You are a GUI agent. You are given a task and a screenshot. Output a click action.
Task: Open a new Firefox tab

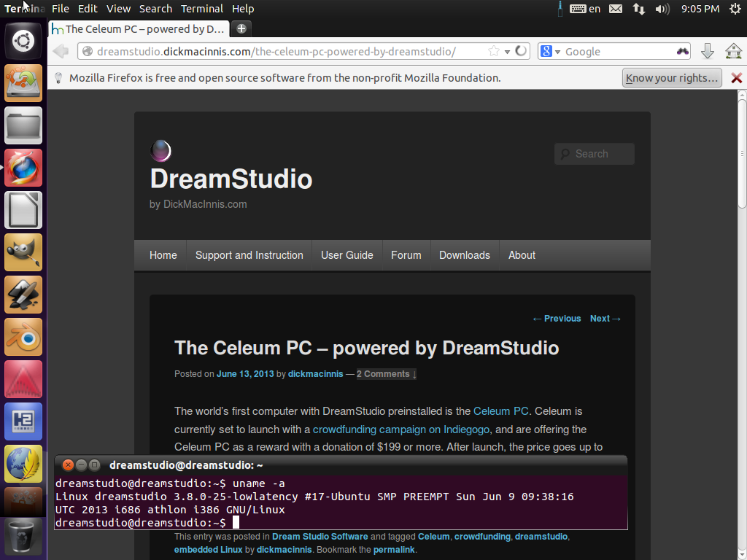(241, 28)
